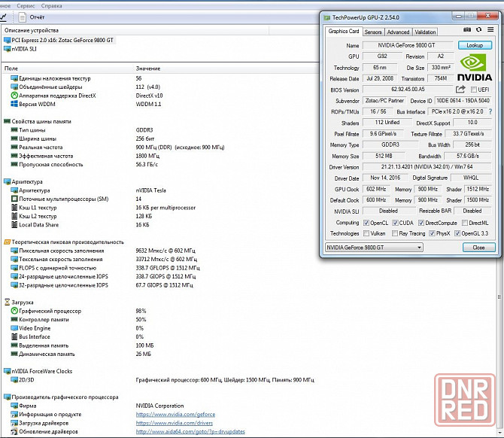Open the Справка menu
504x438 pixels.
pos(51,6)
